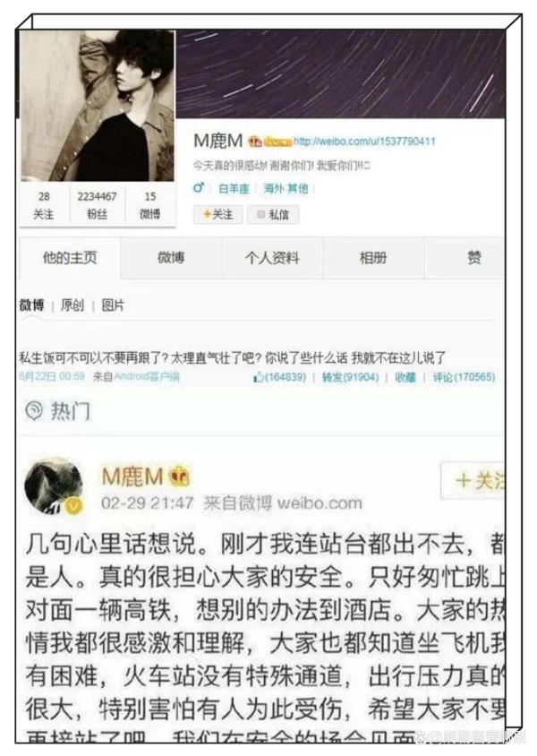The width and height of the screenshot is (537, 756).
Task: Click the male gender symbol icon
Action: [199, 188]
